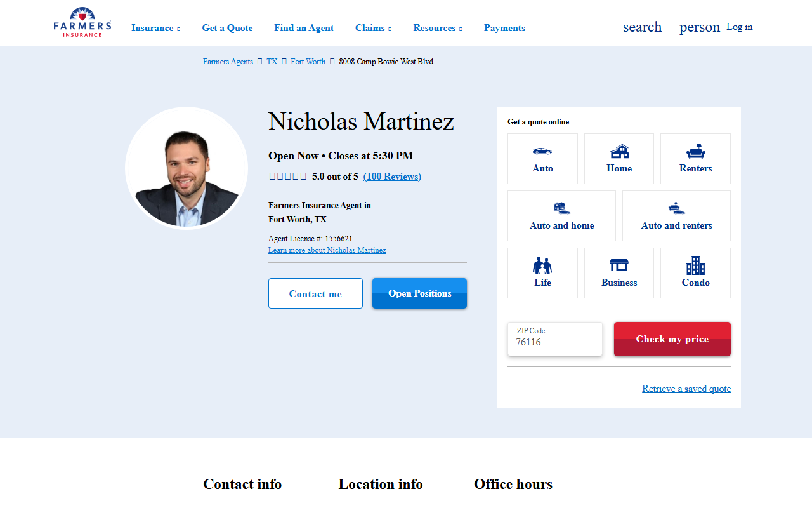Click the Nicholas Martinez name heading
The width and height of the screenshot is (812, 508).
click(x=361, y=121)
